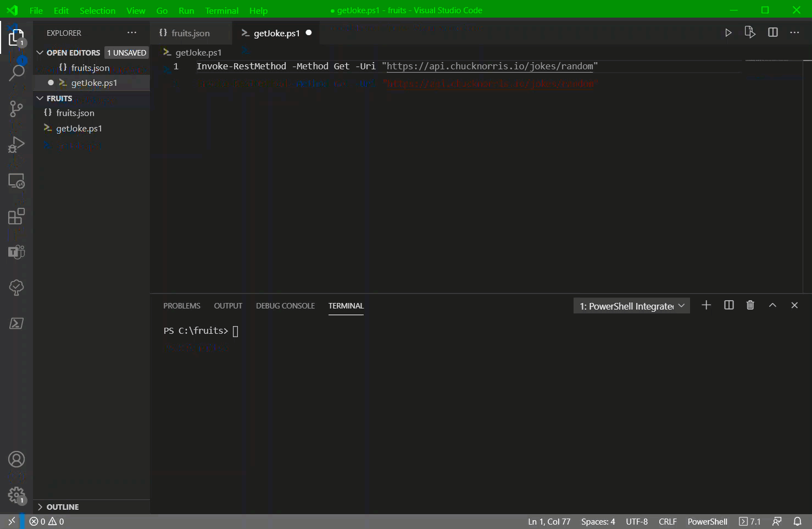Change indentation via Spaces: 4

pyautogui.click(x=598, y=521)
